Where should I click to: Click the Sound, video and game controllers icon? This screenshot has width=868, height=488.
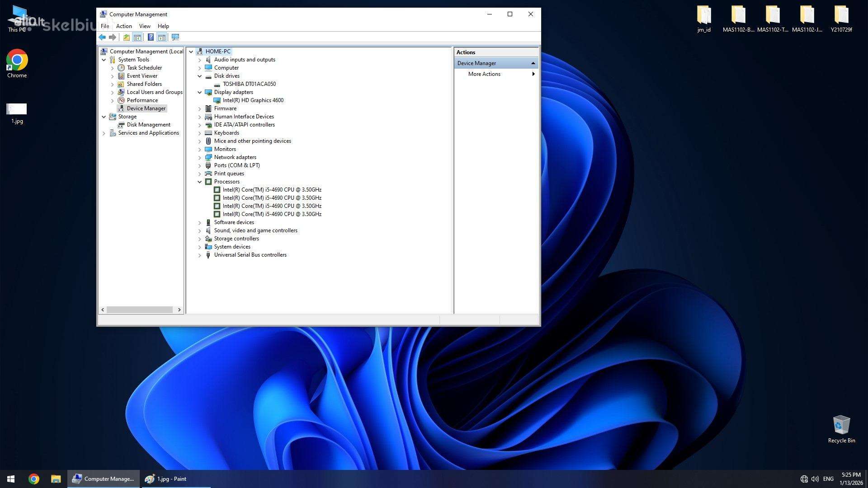tap(208, 230)
